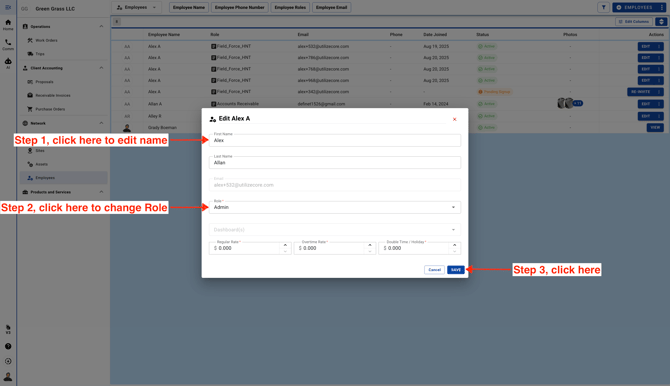
Task: Select the Employee Phone Number filter chip
Action: (239, 7)
